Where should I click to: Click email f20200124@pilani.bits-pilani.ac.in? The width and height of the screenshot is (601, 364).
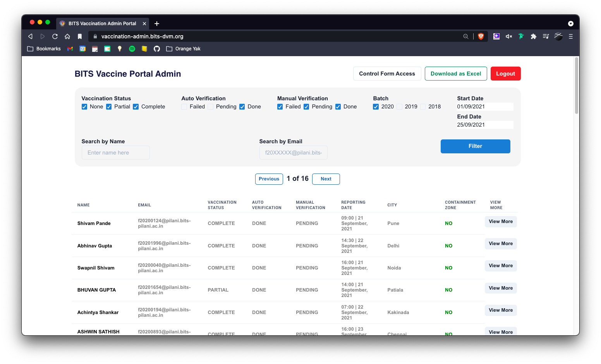[165, 223]
